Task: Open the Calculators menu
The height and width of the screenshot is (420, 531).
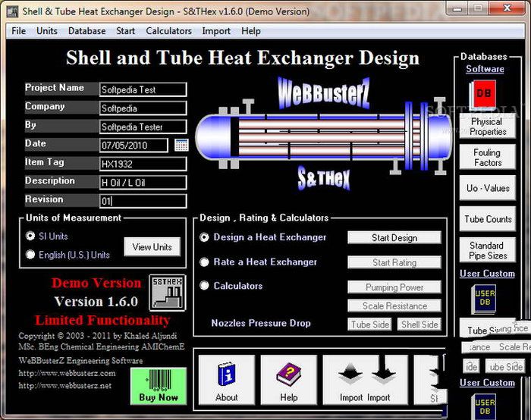Action: [x=168, y=31]
